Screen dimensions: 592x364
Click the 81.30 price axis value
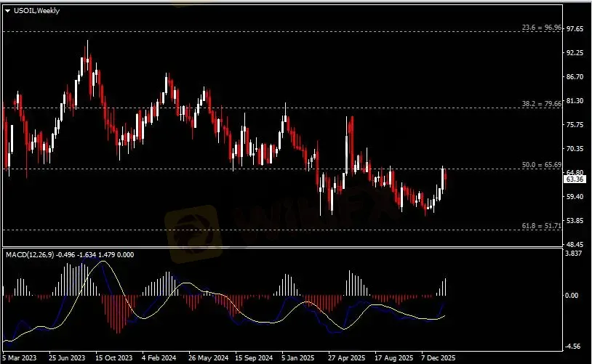click(x=575, y=101)
